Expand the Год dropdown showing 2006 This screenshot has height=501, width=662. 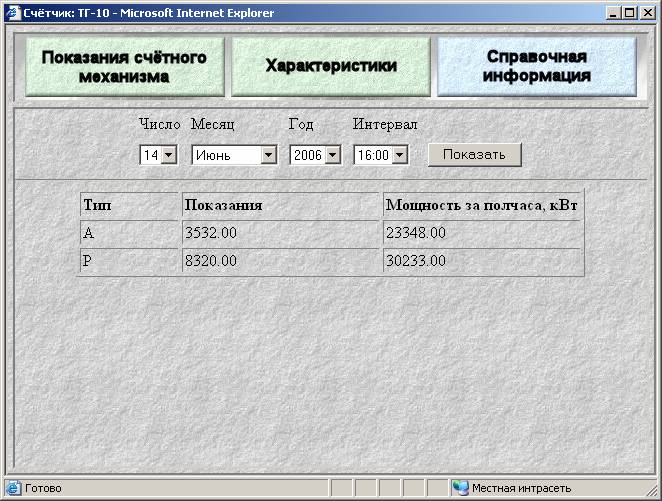[315, 155]
